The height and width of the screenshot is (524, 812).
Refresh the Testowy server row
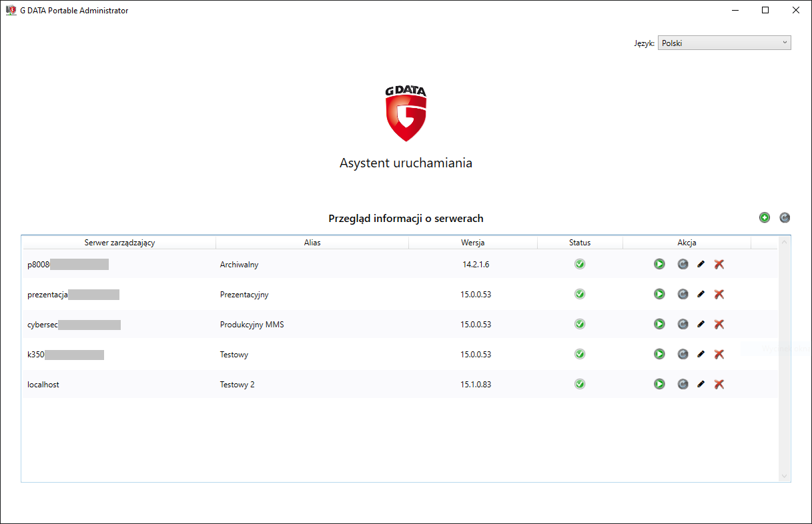(x=683, y=354)
